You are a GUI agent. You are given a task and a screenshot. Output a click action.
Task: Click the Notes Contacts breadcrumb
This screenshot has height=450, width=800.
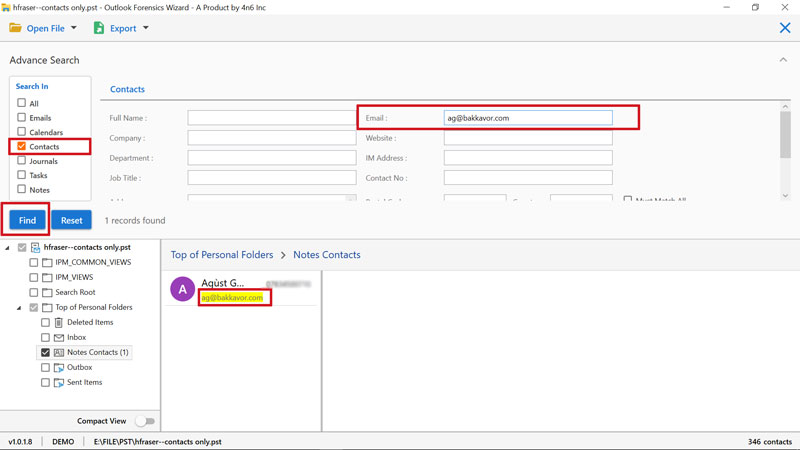pos(327,255)
